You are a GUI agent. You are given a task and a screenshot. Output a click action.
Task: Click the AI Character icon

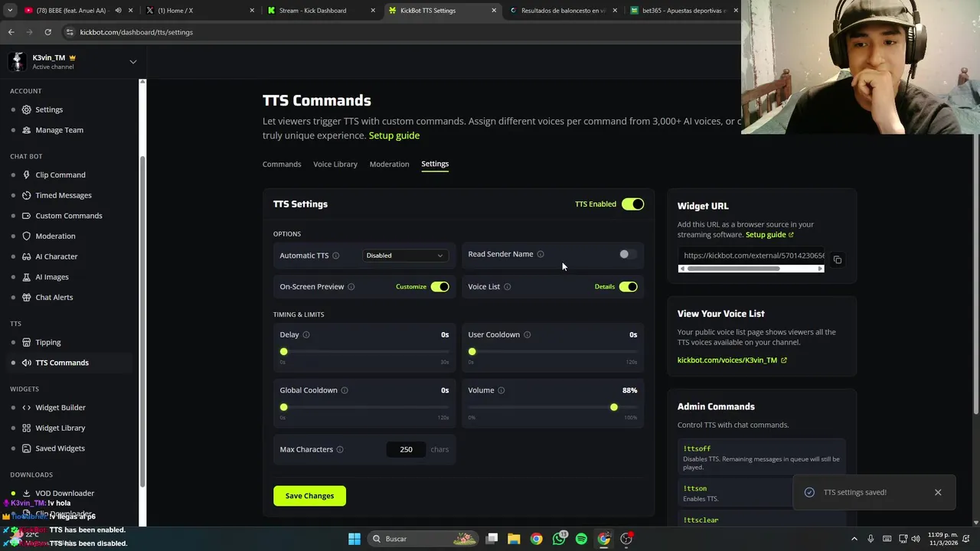(26, 256)
